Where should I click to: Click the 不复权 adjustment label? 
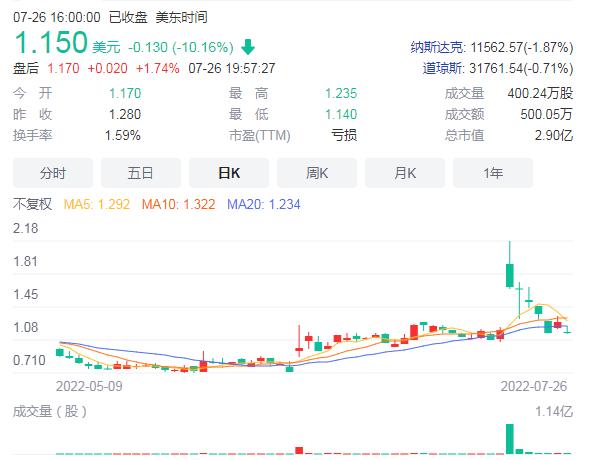coord(32,204)
